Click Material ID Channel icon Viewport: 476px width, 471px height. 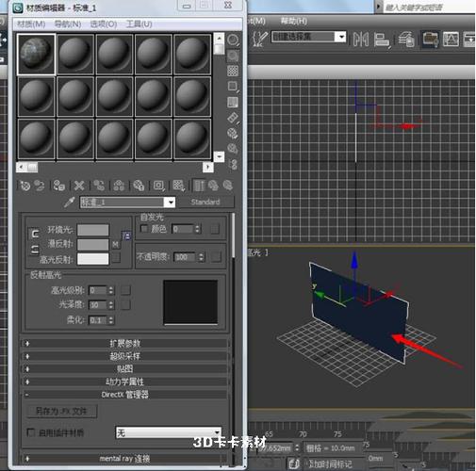158,186
